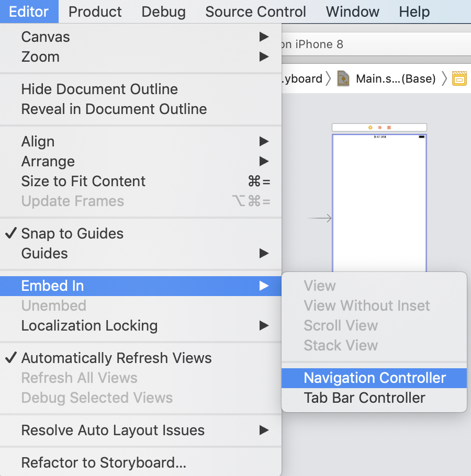Open the Editor menu
Screen dimensions: 471x476
click(x=29, y=12)
